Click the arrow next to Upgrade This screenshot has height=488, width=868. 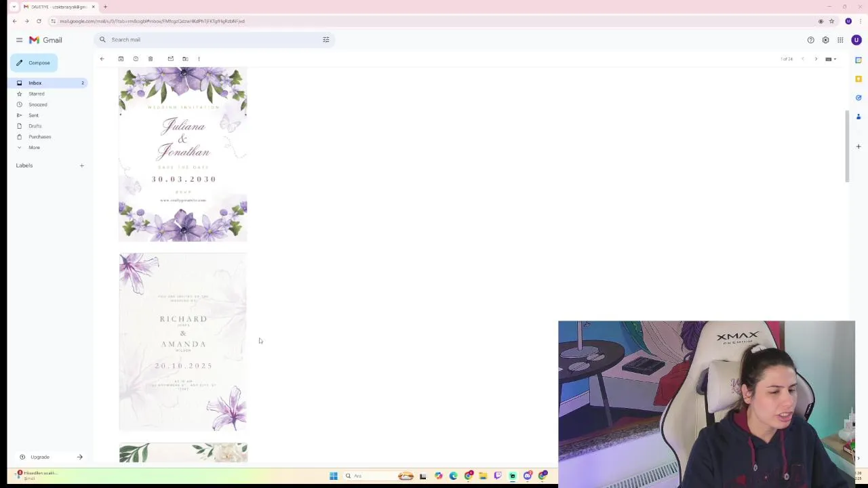pyautogui.click(x=79, y=457)
